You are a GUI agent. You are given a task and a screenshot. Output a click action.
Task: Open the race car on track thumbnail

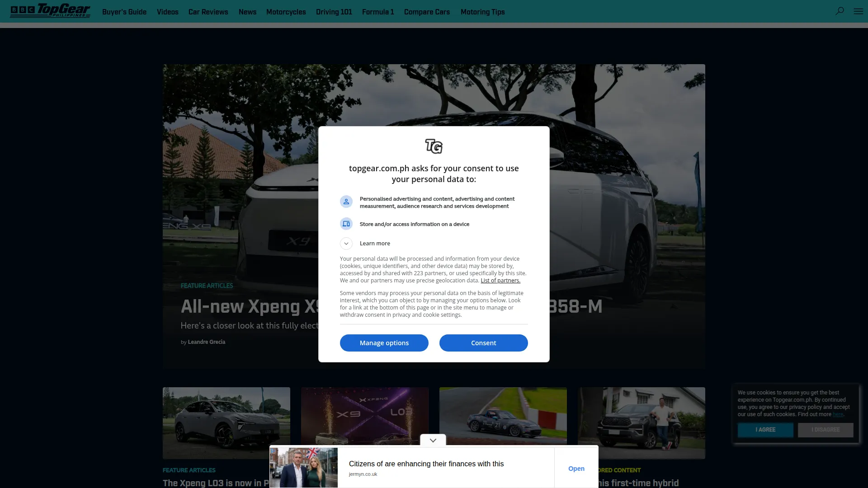click(503, 416)
